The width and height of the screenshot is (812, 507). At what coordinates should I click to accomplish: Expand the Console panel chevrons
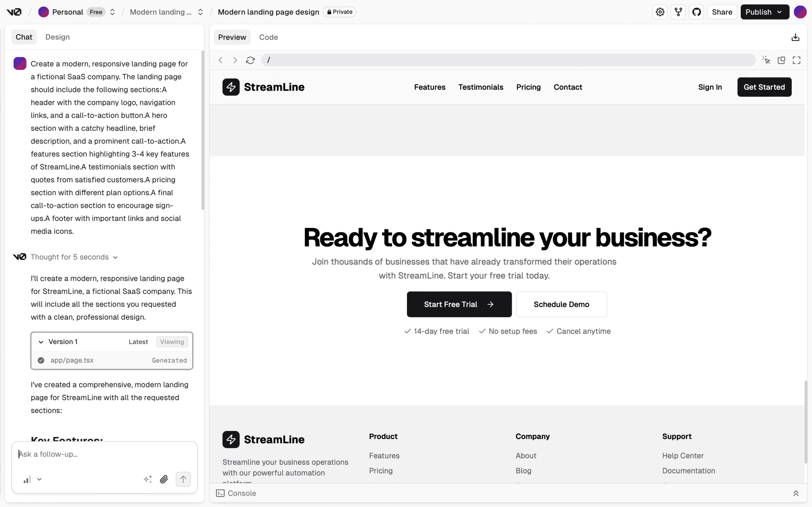[x=796, y=493]
